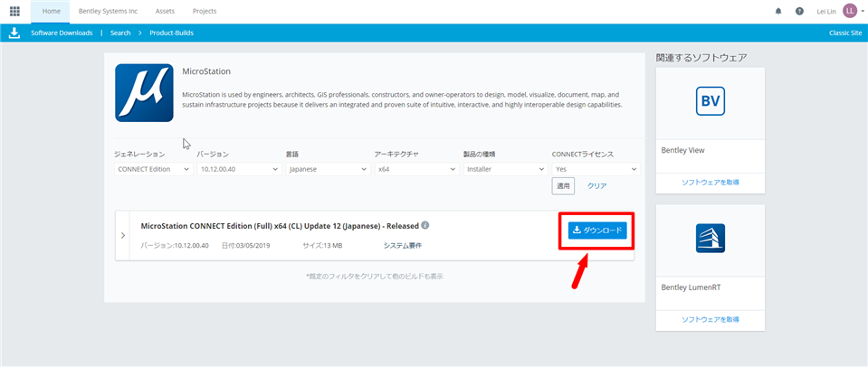This screenshot has height=367, width=868.
Task: Click the Bentley LumenRT building logo
Action: 711,239
